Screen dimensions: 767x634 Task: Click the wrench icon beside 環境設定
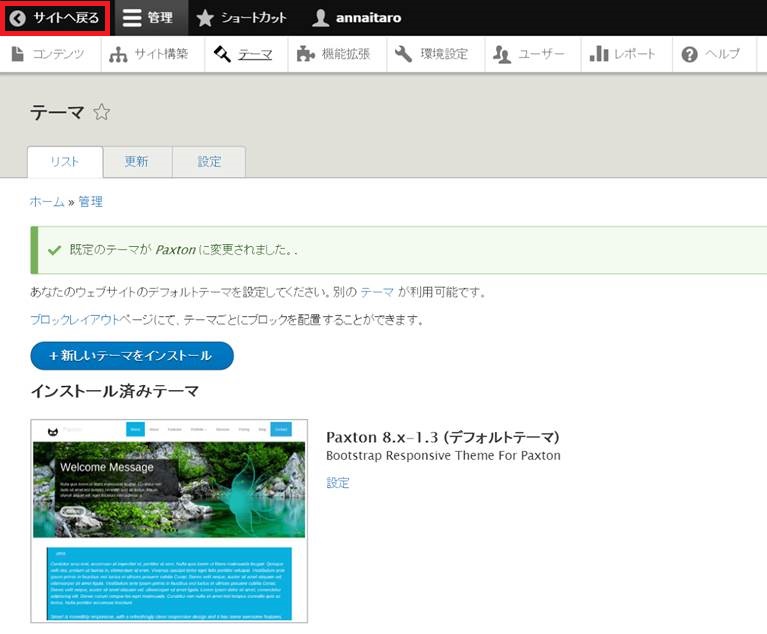click(403, 54)
